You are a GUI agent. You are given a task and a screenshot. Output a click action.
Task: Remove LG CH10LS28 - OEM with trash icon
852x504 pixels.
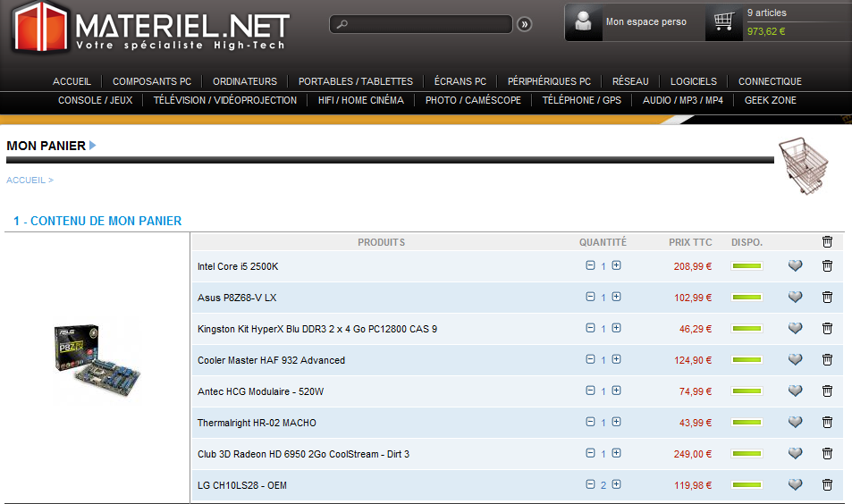(827, 485)
